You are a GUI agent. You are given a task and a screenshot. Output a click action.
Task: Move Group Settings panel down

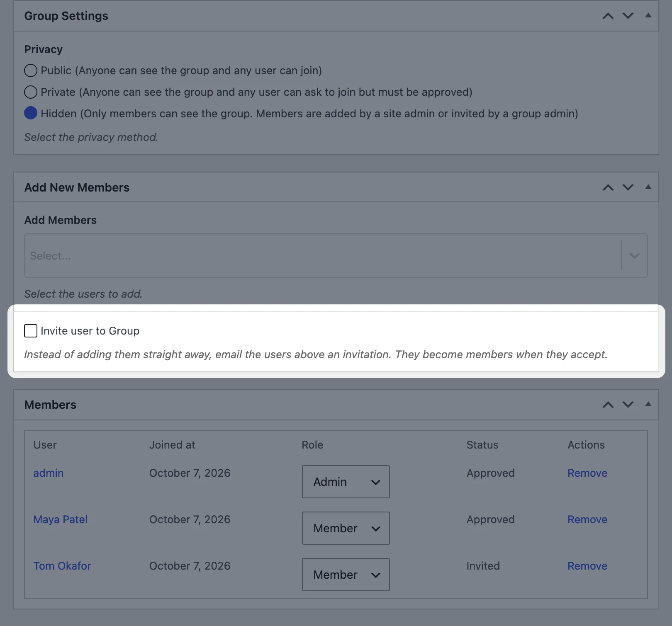click(x=628, y=16)
